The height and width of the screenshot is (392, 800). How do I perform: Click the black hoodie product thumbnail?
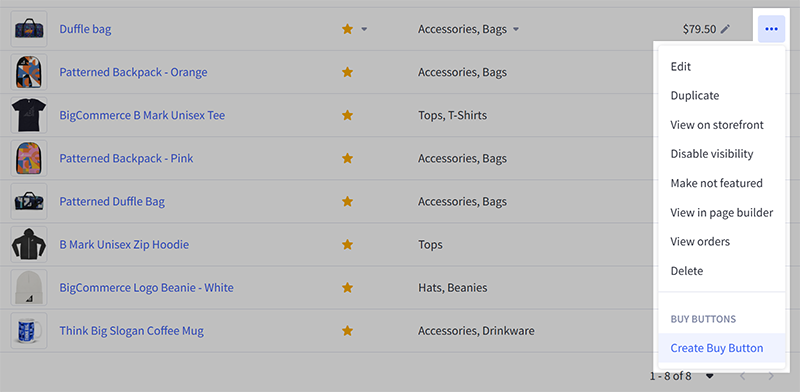(29, 244)
